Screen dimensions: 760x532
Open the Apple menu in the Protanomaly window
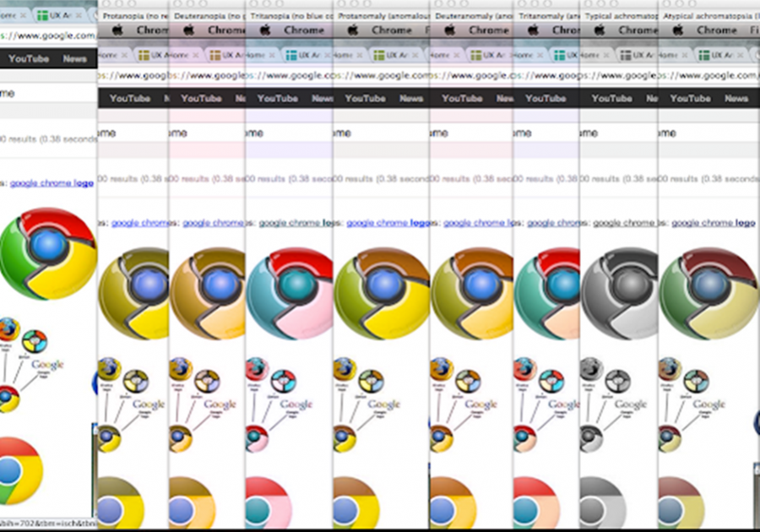tap(353, 30)
